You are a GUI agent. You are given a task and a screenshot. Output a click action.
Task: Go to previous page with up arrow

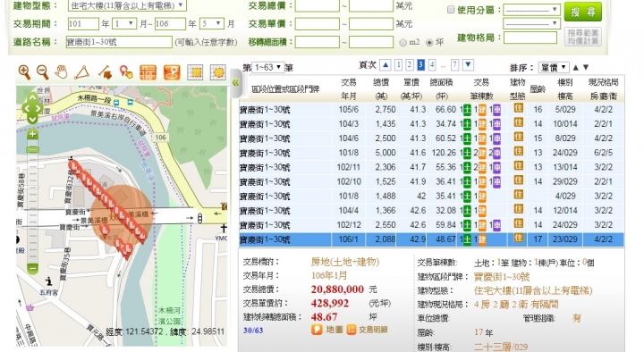click(x=386, y=65)
